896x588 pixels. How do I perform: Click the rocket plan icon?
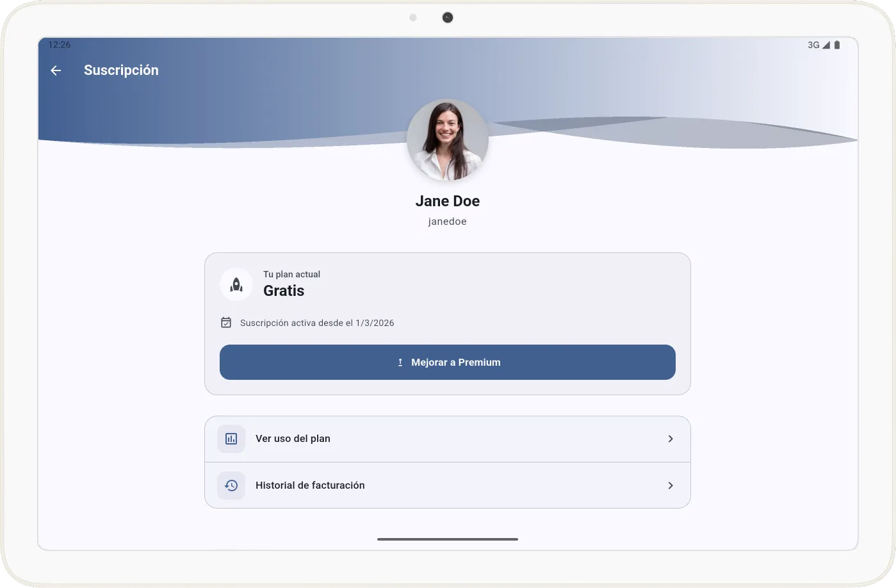[x=236, y=284]
